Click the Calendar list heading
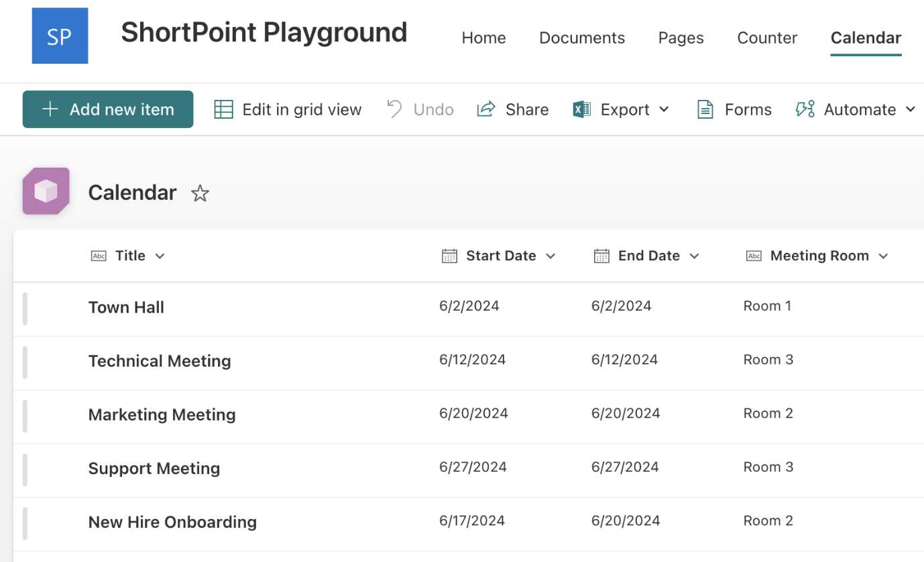The height and width of the screenshot is (562, 924). click(132, 192)
